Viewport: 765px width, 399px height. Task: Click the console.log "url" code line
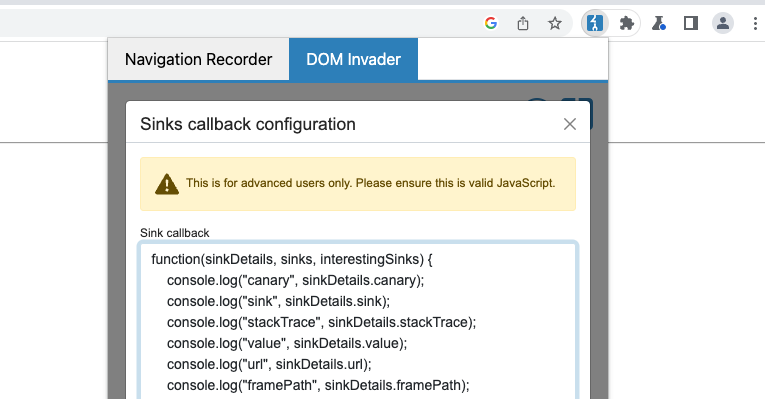click(269, 364)
